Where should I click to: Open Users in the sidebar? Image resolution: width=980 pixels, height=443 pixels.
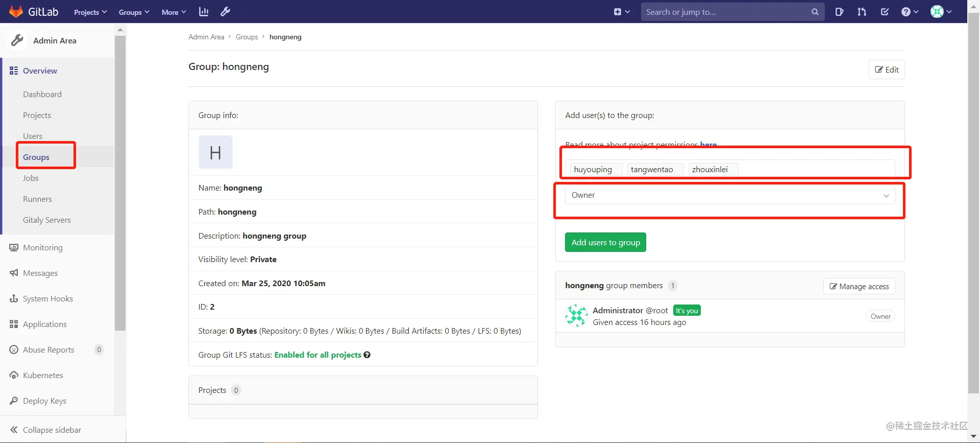point(33,136)
